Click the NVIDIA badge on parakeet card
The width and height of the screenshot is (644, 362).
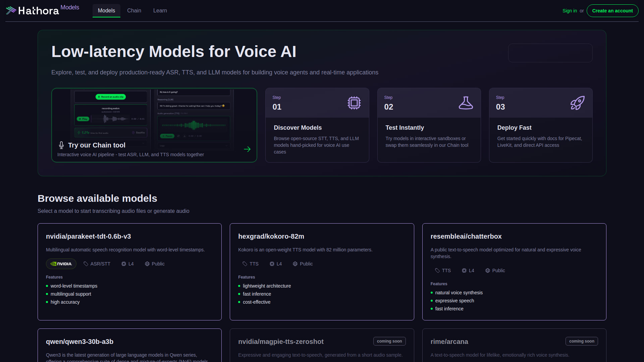pyautogui.click(x=61, y=264)
